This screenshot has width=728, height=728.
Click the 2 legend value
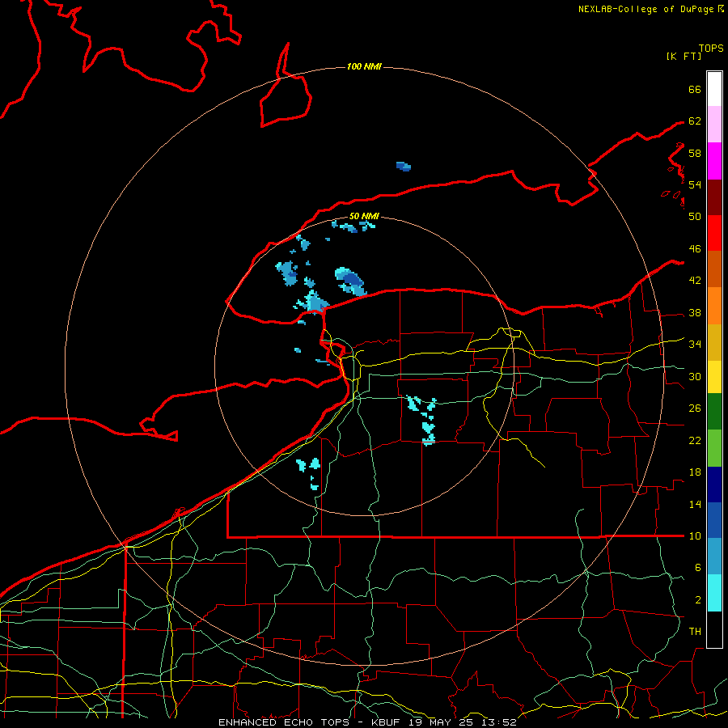pyautogui.click(x=697, y=600)
